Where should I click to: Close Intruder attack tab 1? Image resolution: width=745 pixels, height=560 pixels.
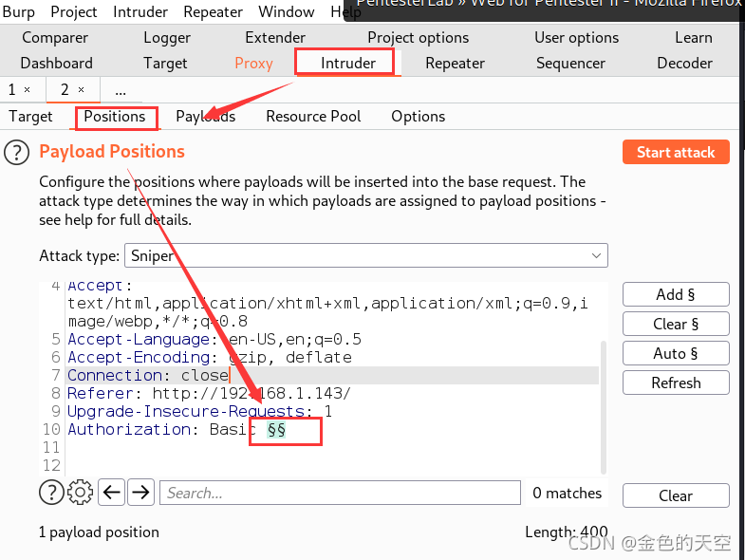[28, 89]
